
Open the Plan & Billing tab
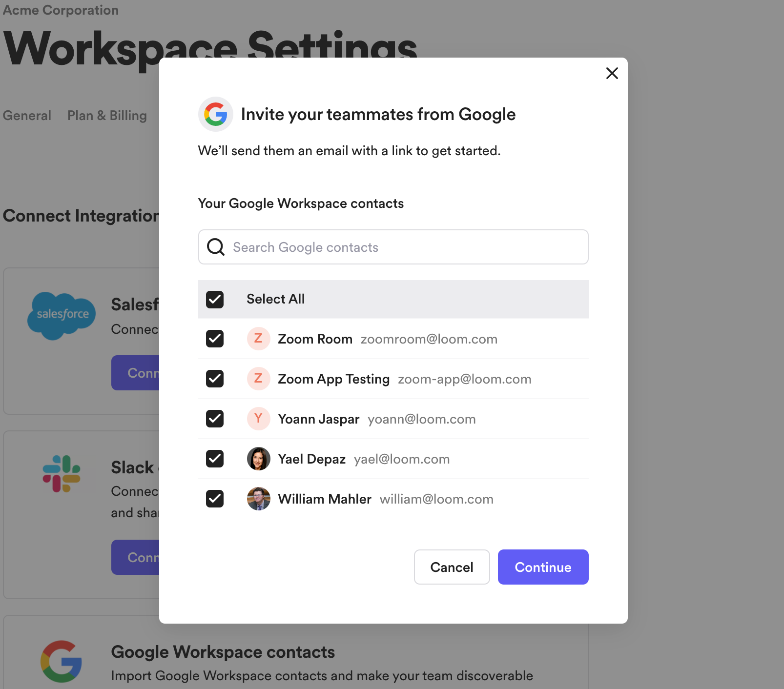[107, 115]
